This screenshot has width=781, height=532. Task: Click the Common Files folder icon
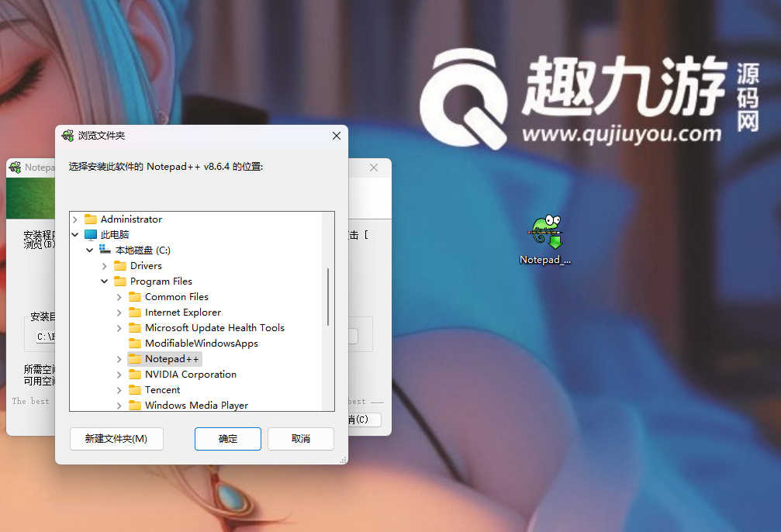pyautogui.click(x=135, y=297)
